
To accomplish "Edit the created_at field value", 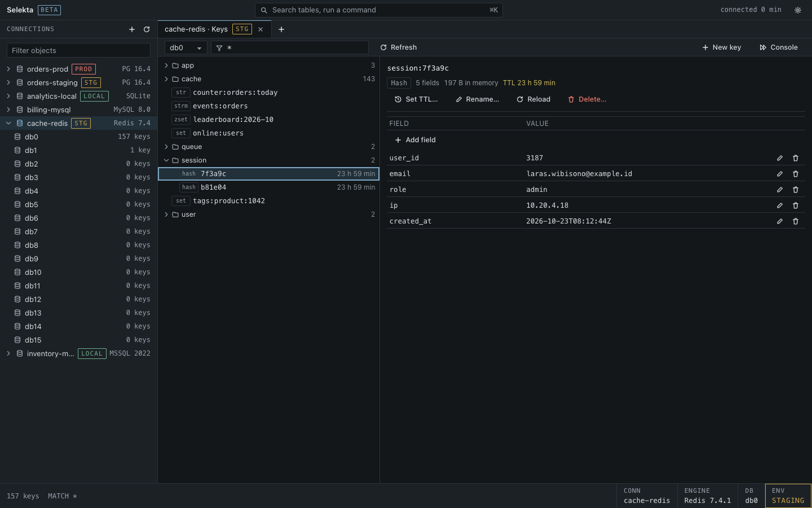I will [x=780, y=221].
